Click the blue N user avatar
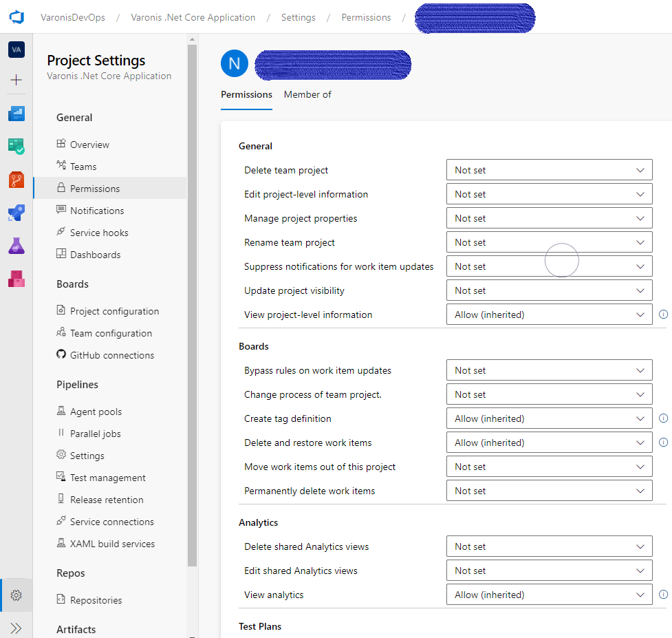This screenshot has width=672, height=638. point(235,63)
